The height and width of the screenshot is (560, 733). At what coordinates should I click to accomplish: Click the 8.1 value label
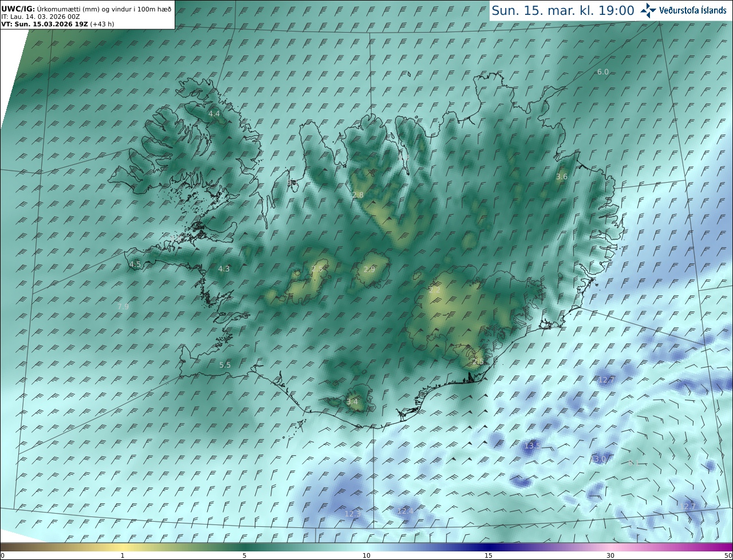pyautogui.click(x=634, y=463)
